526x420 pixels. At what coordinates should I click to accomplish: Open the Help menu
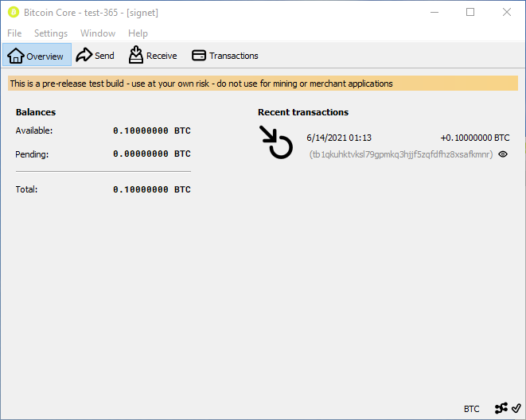[138, 33]
